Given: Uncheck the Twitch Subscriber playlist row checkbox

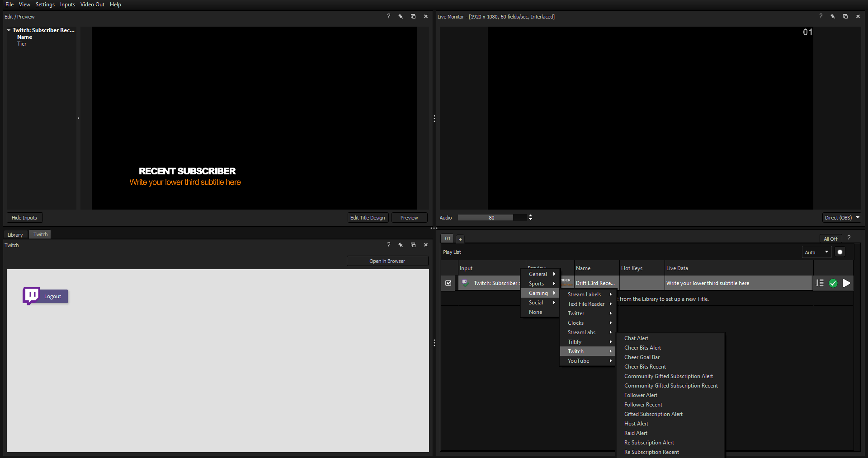Looking at the screenshot, I should pyautogui.click(x=448, y=283).
